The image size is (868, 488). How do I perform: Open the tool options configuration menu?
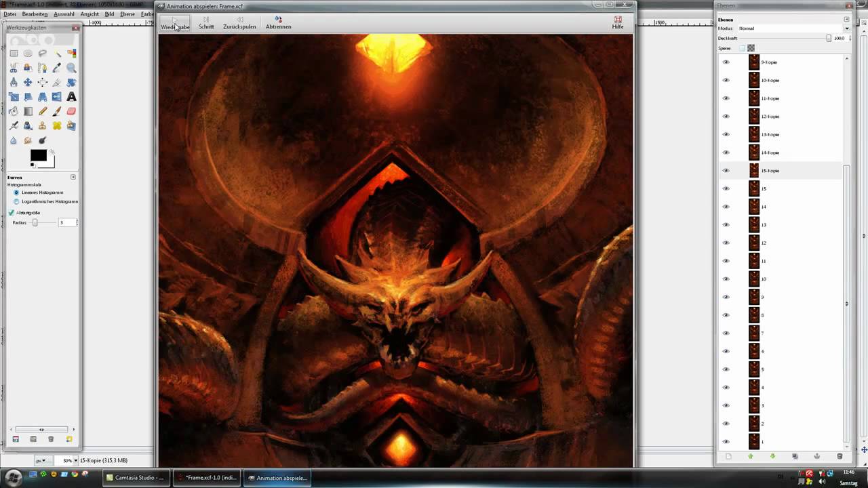point(73,177)
